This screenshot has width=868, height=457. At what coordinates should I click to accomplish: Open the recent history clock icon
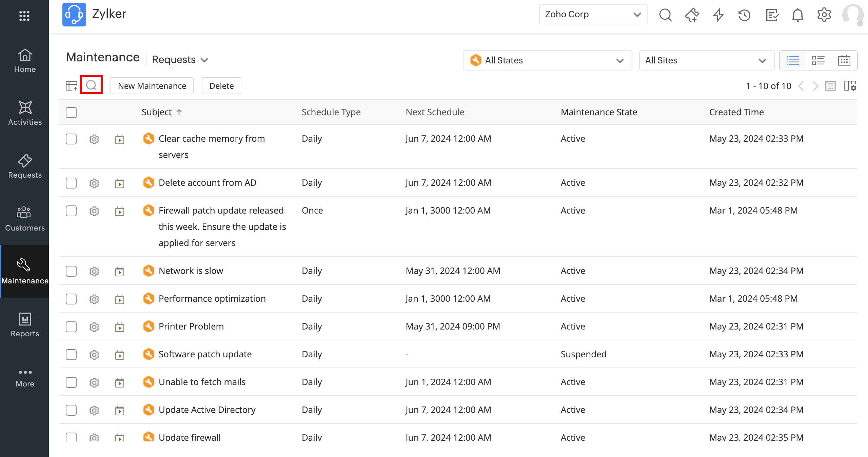point(744,15)
